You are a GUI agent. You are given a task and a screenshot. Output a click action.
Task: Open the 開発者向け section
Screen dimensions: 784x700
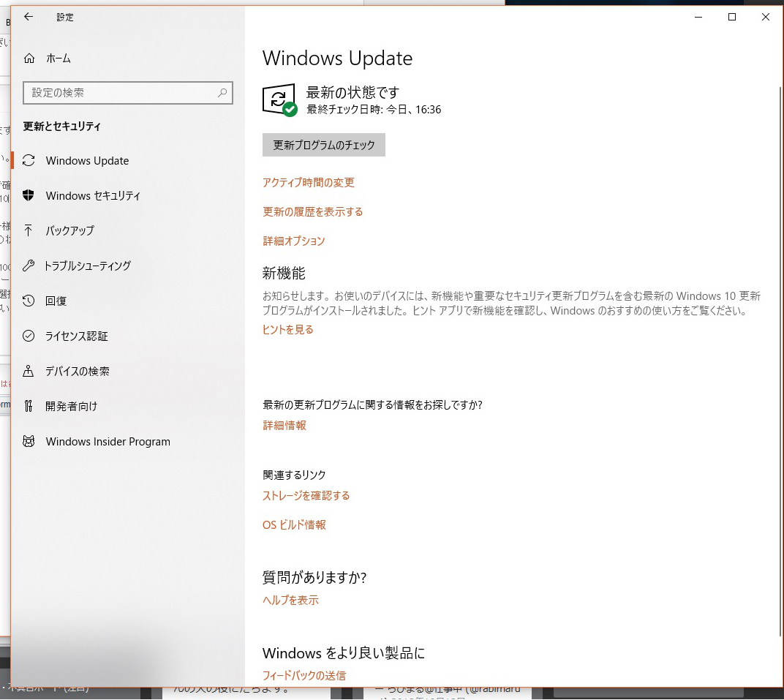tap(128, 406)
